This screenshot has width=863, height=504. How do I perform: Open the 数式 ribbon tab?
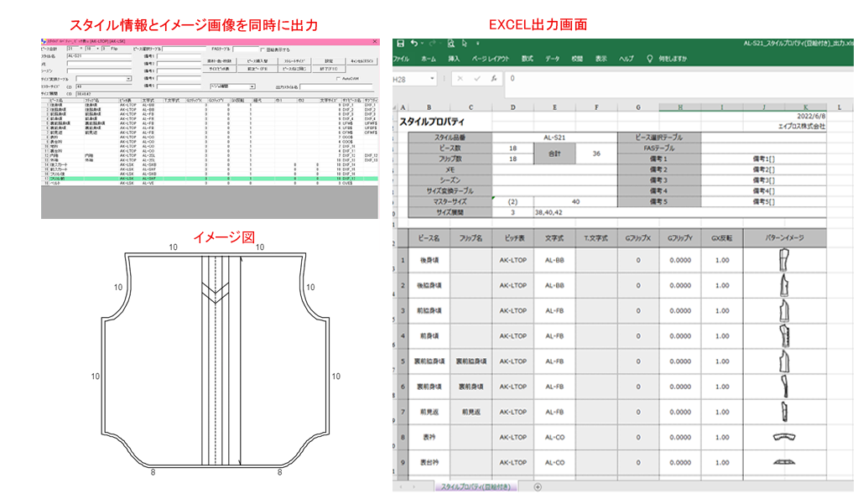pyautogui.click(x=528, y=59)
